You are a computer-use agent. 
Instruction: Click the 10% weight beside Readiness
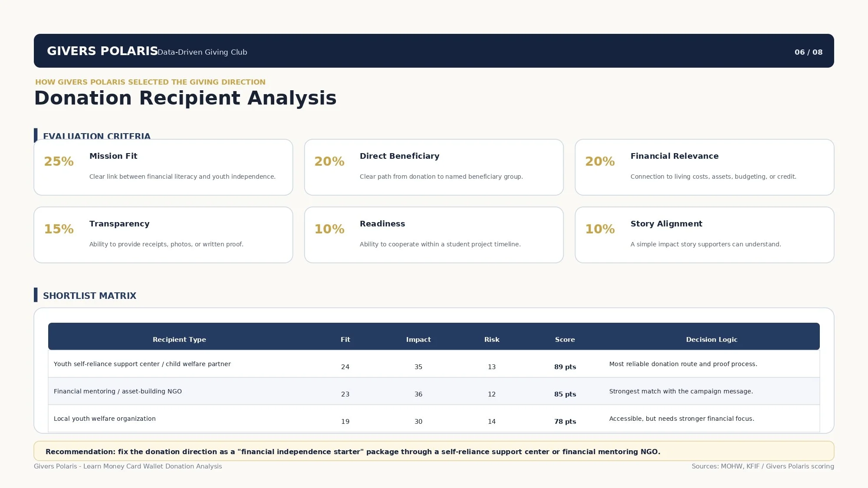329,229
